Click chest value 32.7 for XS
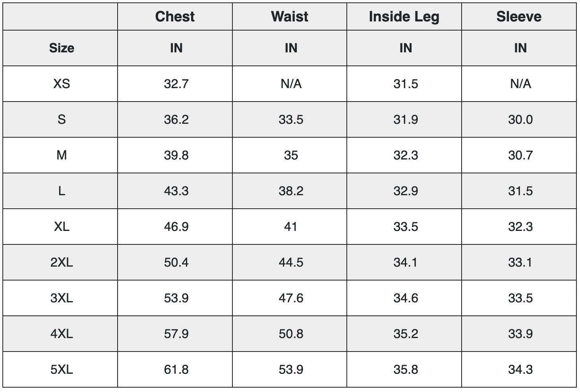Viewport: 580px width, 392px height. (x=176, y=84)
